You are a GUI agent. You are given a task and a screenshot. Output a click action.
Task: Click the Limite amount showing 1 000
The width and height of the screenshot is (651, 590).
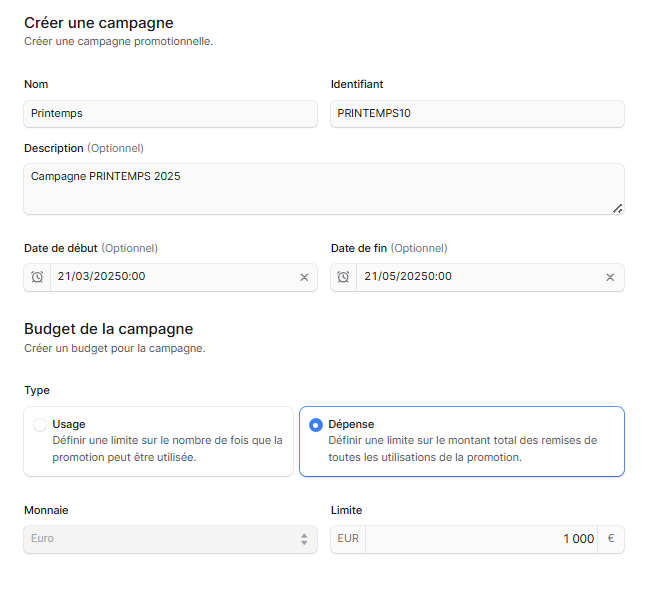tap(578, 539)
